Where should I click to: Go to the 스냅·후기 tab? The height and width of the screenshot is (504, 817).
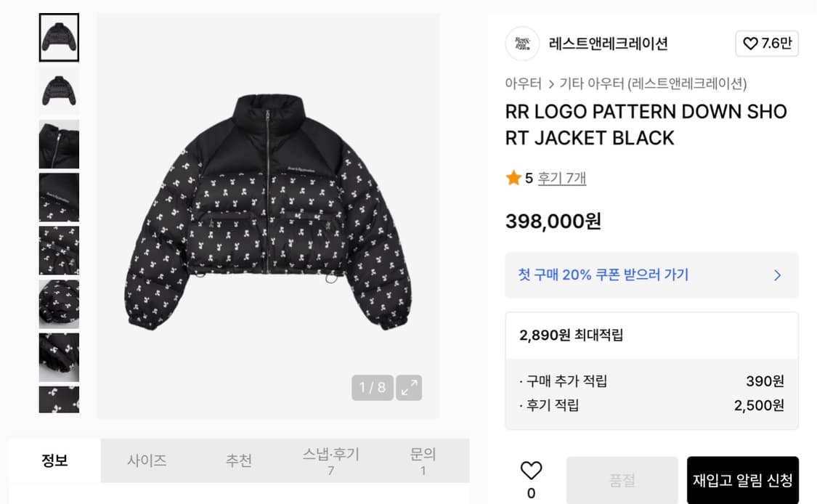tap(330, 460)
